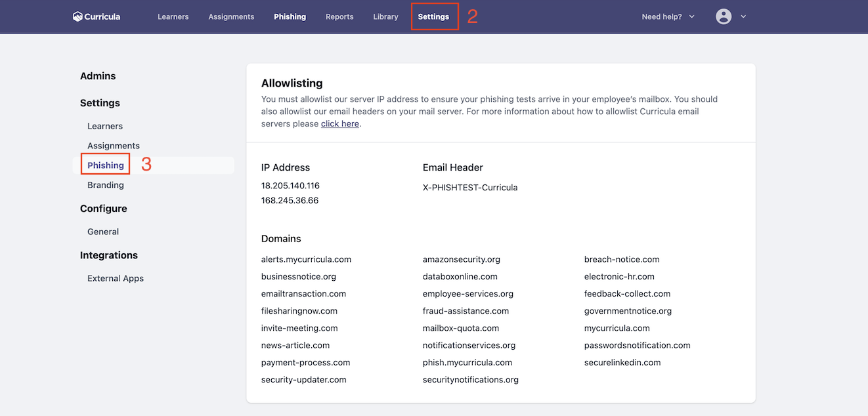Screen dimensions: 868x416
Task: Click the Integrations section heading
Action: (x=109, y=255)
